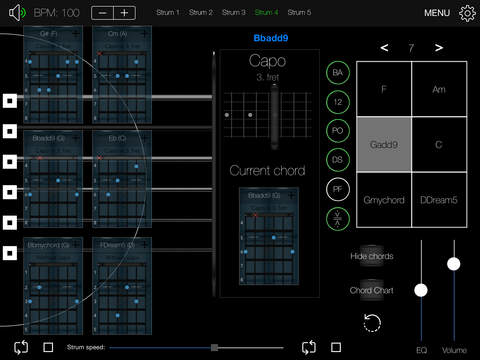Go to next chord page arrow

point(439,48)
